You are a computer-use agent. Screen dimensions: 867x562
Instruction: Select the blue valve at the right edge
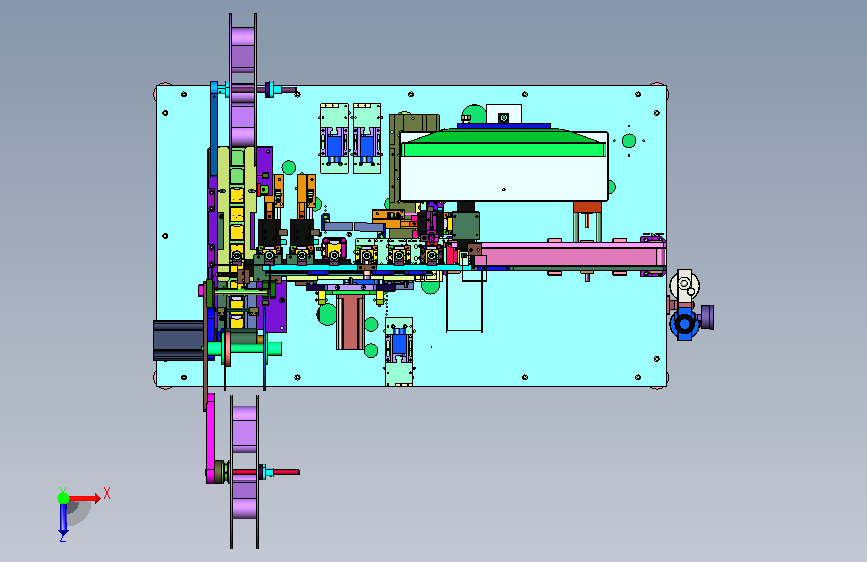(x=685, y=324)
